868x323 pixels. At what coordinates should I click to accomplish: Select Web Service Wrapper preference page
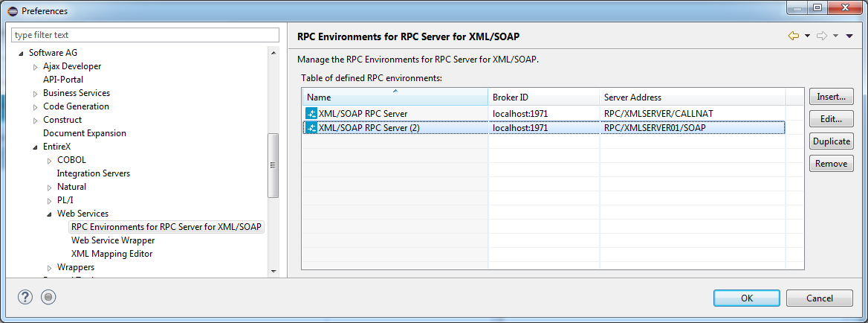(113, 240)
